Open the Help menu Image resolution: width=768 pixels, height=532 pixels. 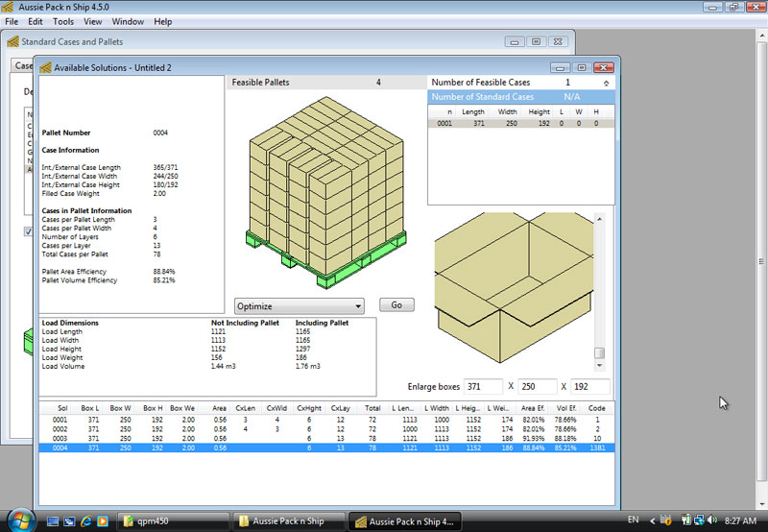click(162, 21)
